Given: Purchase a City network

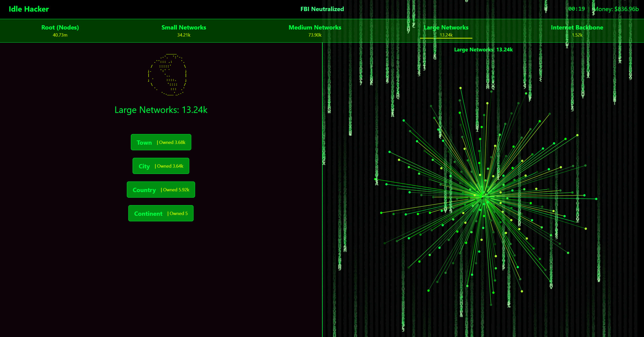Looking at the screenshot, I should click(x=161, y=166).
